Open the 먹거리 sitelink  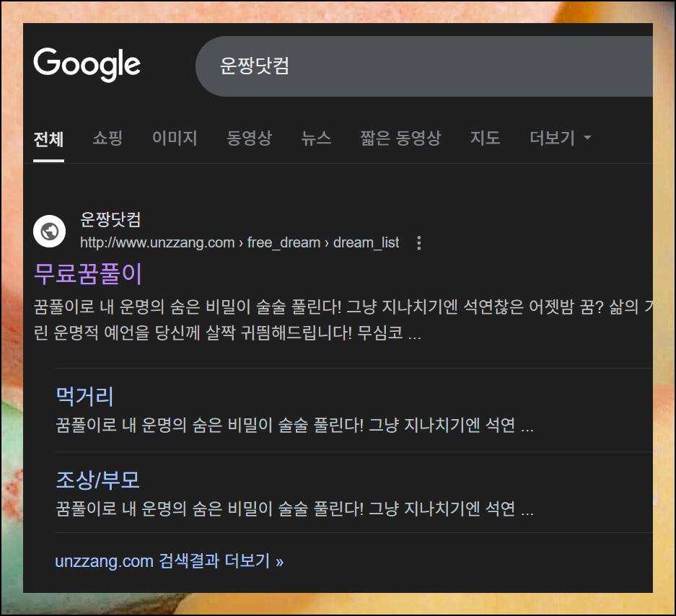84,396
